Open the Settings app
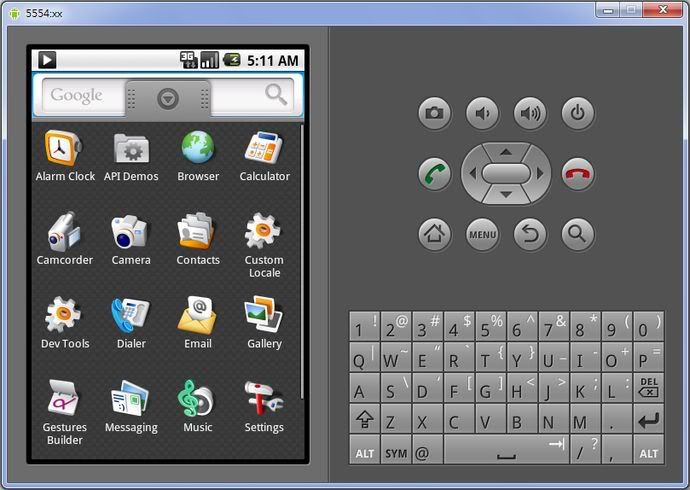This screenshot has width=690, height=490. (x=264, y=407)
